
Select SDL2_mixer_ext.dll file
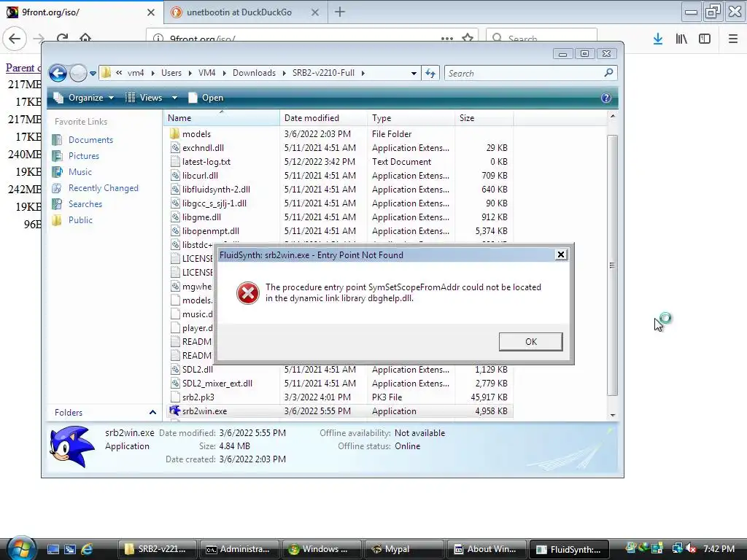[x=217, y=383]
